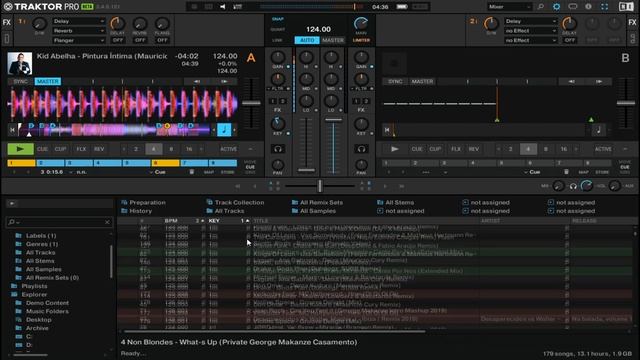Toggle FX unit 1 Delay OFF button
The width and height of the screenshot is (640, 360).
pyautogui.click(x=118, y=40)
